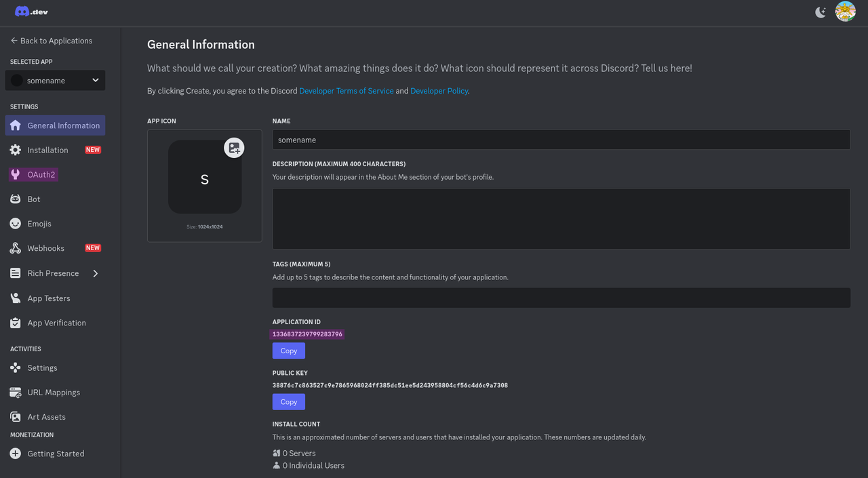Select the Application ID number text
Viewport: 868px width, 478px height.
[307, 334]
